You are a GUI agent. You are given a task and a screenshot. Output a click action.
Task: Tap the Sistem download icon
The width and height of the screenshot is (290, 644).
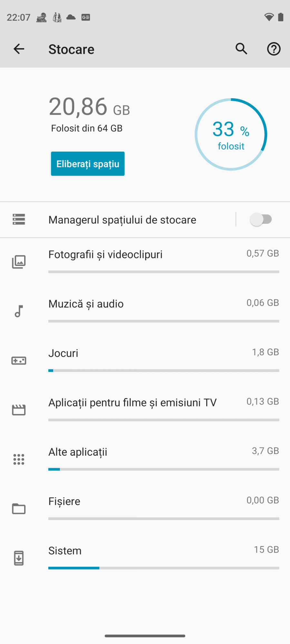[x=19, y=558]
